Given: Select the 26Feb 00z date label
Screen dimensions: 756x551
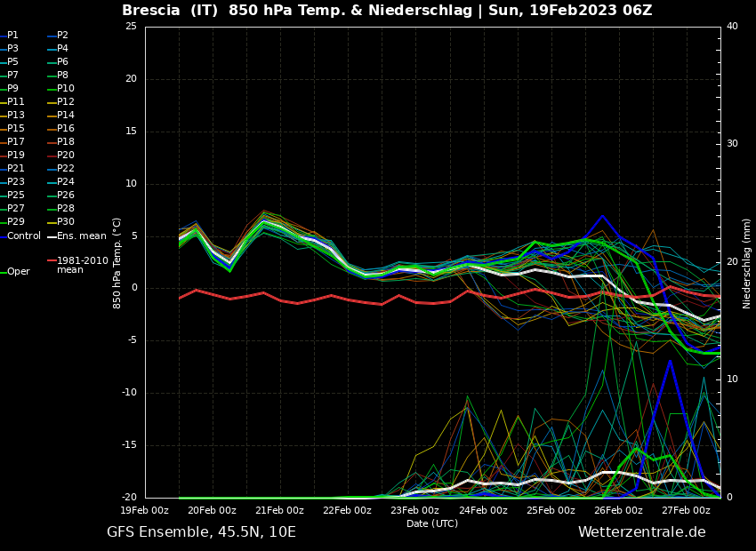Looking at the screenshot, I should click(x=618, y=510).
